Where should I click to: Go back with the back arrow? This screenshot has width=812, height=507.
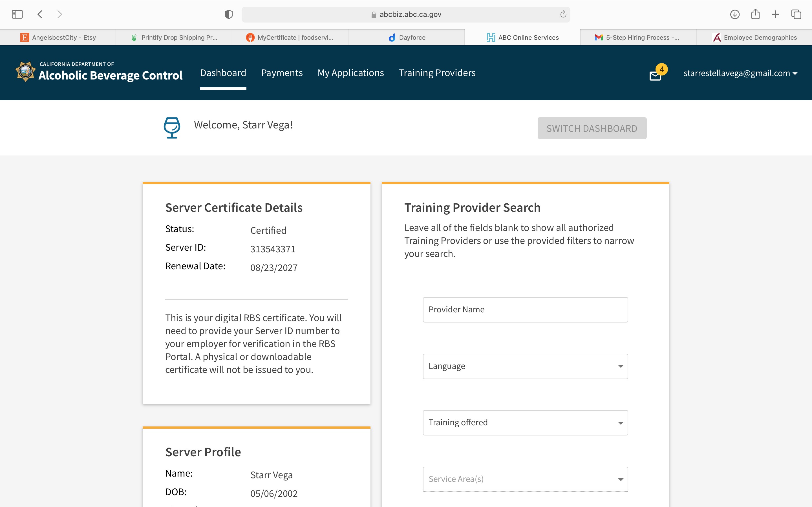coord(40,14)
